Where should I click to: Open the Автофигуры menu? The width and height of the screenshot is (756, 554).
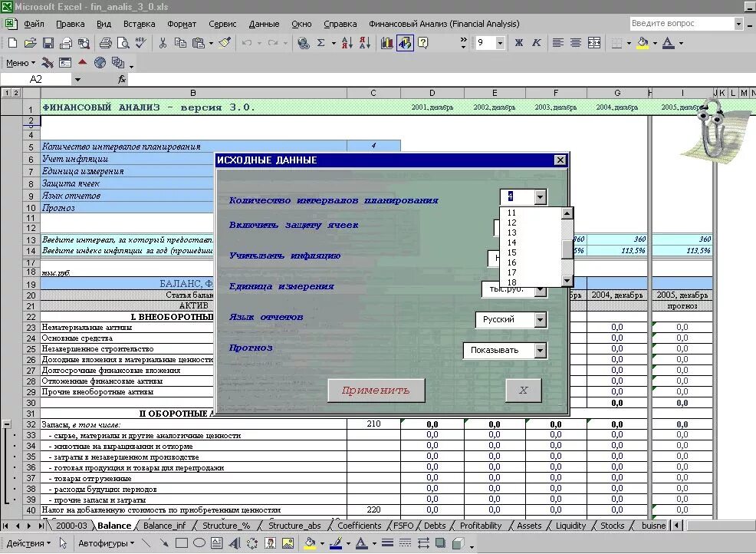pos(106,543)
